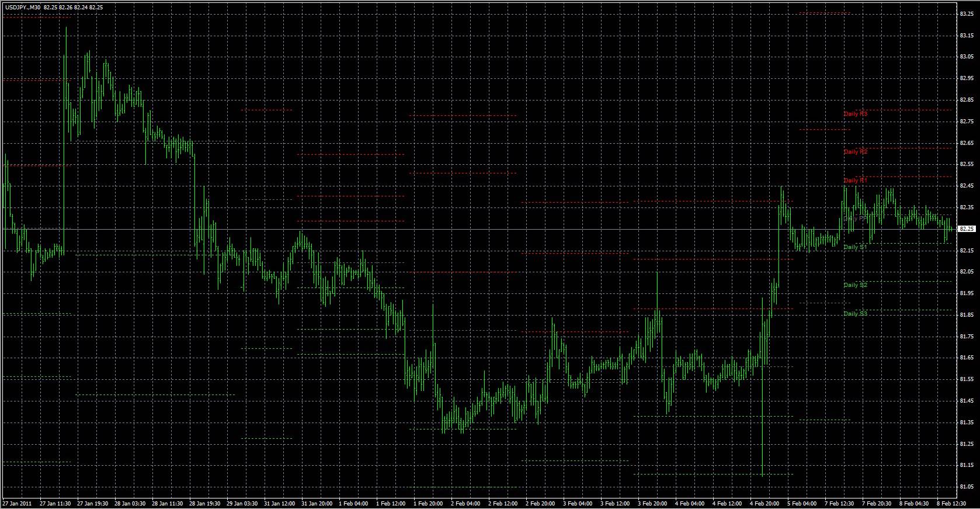Click the 4 Feb 20:00 time label
This screenshot has height=509, width=980.
(x=766, y=503)
